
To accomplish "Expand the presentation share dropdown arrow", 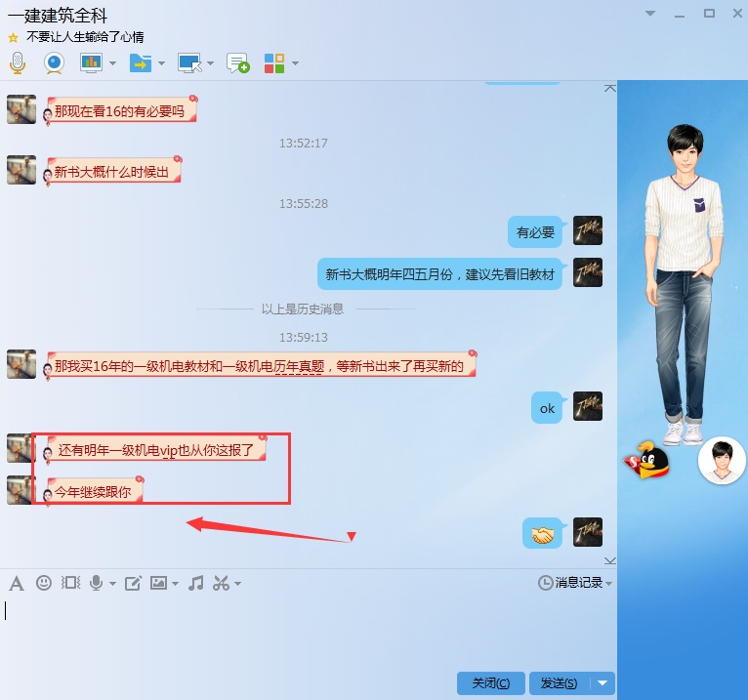I will click(x=112, y=62).
